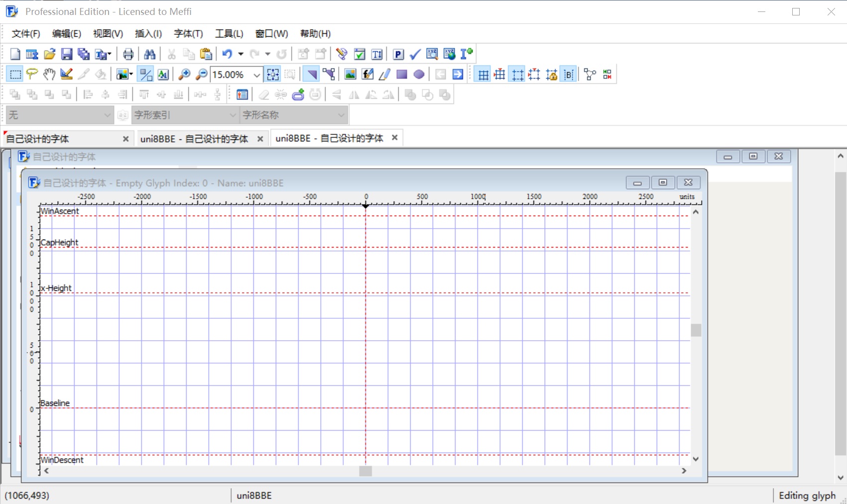Open font Test icon with T letters
Screen dimensions: 847x504
coord(377,54)
